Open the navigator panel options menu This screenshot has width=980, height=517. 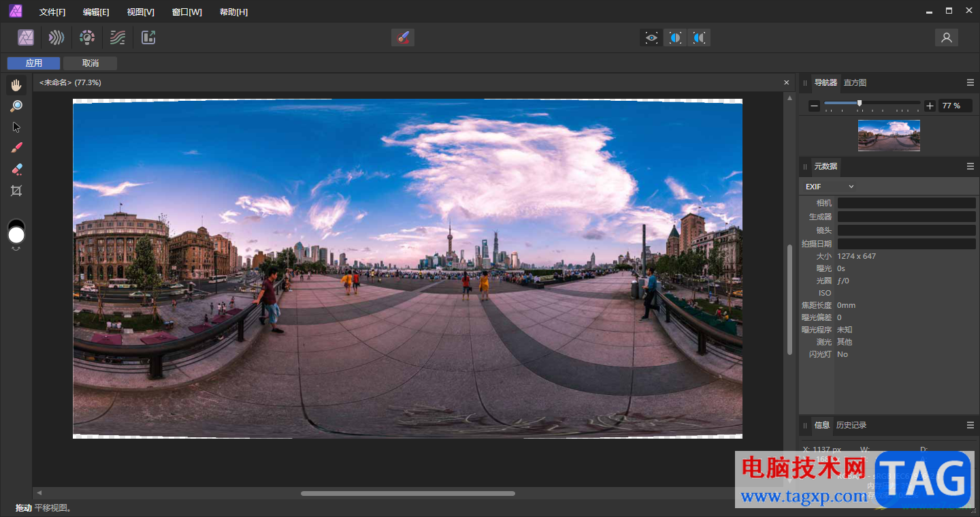point(970,82)
